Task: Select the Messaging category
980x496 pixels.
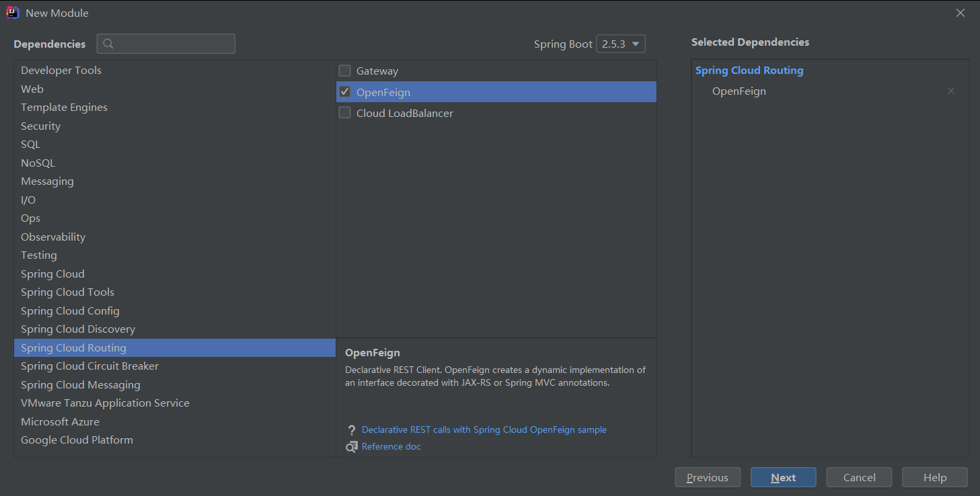Action: pyautogui.click(x=175, y=181)
